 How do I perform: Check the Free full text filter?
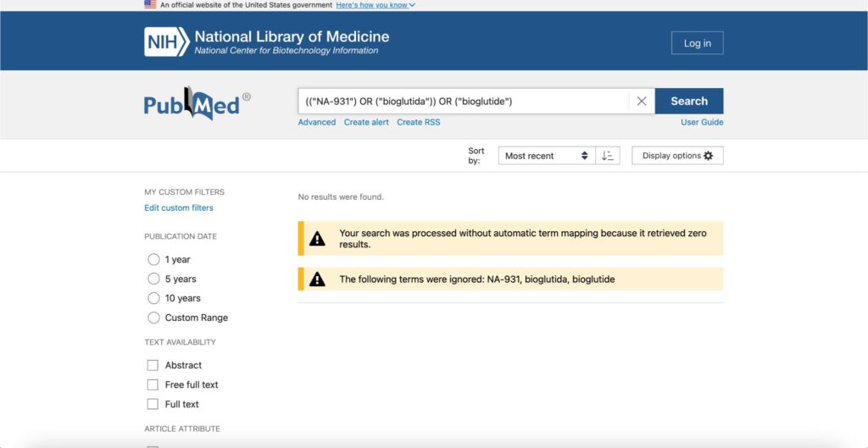pos(153,385)
